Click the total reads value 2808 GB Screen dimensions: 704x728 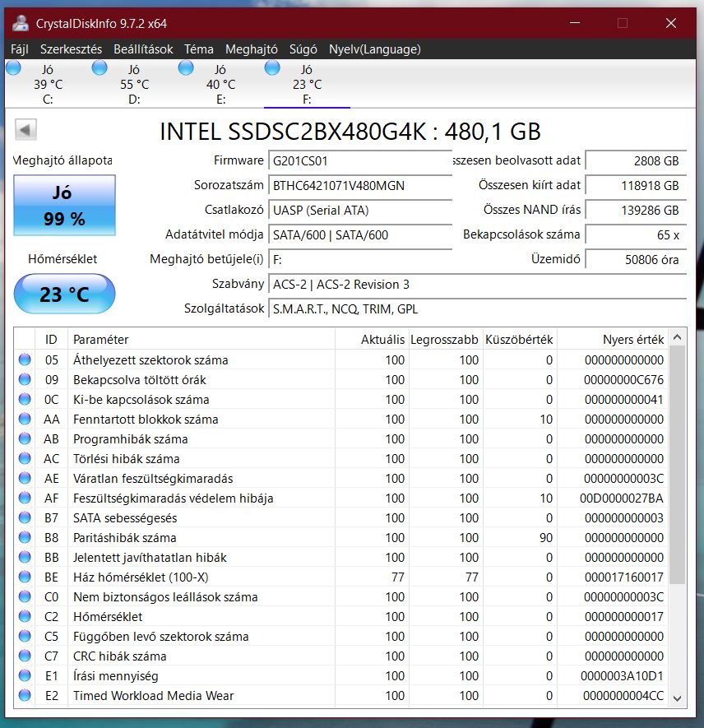pyautogui.click(x=636, y=160)
